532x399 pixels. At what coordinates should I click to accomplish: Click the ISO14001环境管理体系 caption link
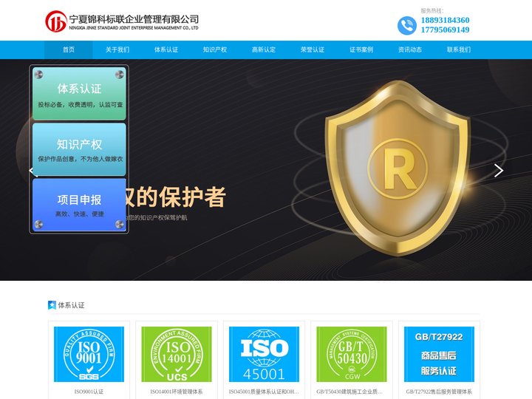(x=177, y=392)
